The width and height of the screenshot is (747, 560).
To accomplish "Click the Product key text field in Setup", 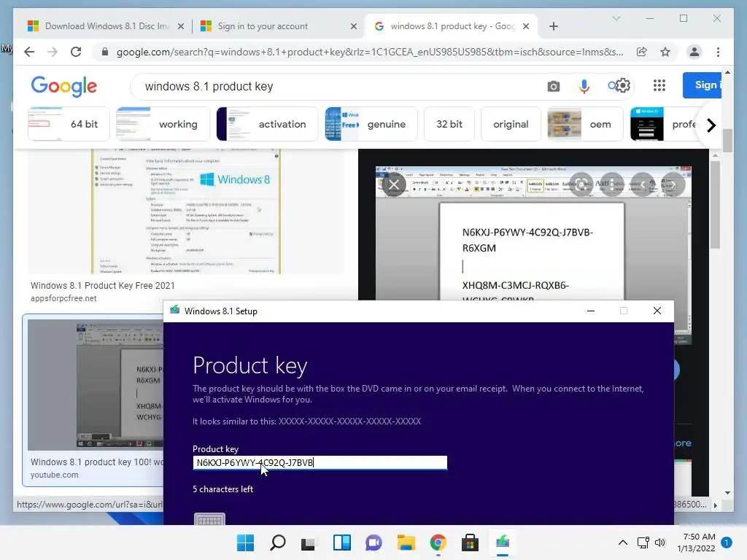I will [320, 462].
